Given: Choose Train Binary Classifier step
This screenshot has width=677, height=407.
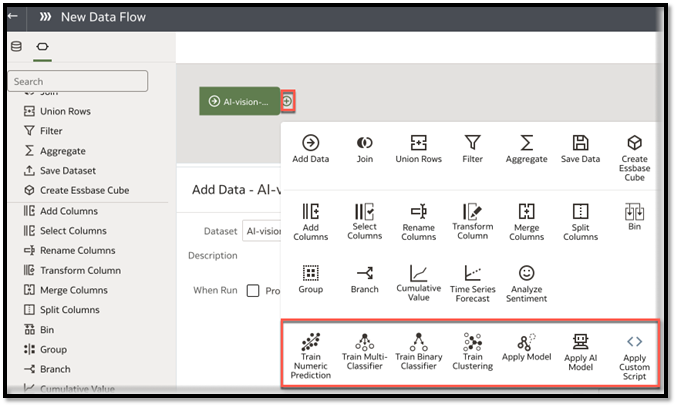Looking at the screenshot, I should 418,352.
